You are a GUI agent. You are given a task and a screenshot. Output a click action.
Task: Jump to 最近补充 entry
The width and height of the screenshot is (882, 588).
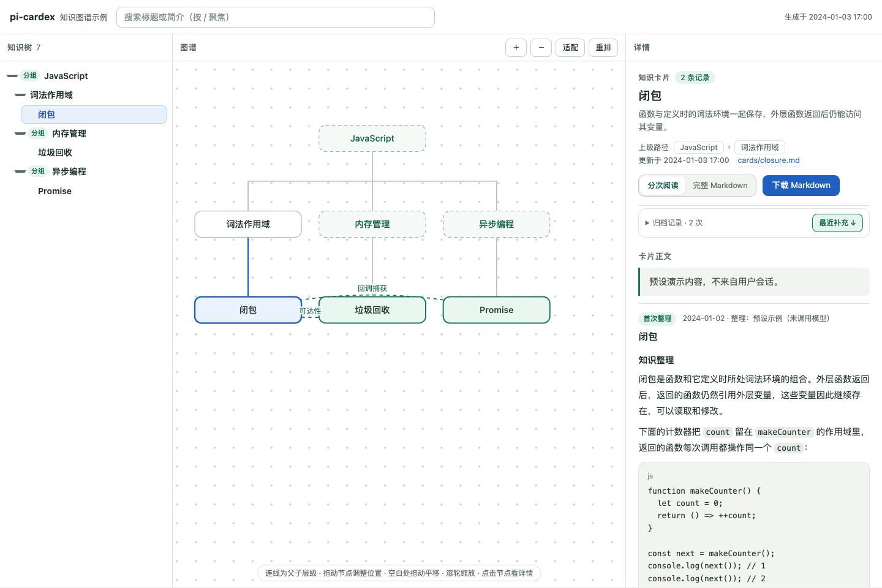pyautogui.click(x=837, y=223)
